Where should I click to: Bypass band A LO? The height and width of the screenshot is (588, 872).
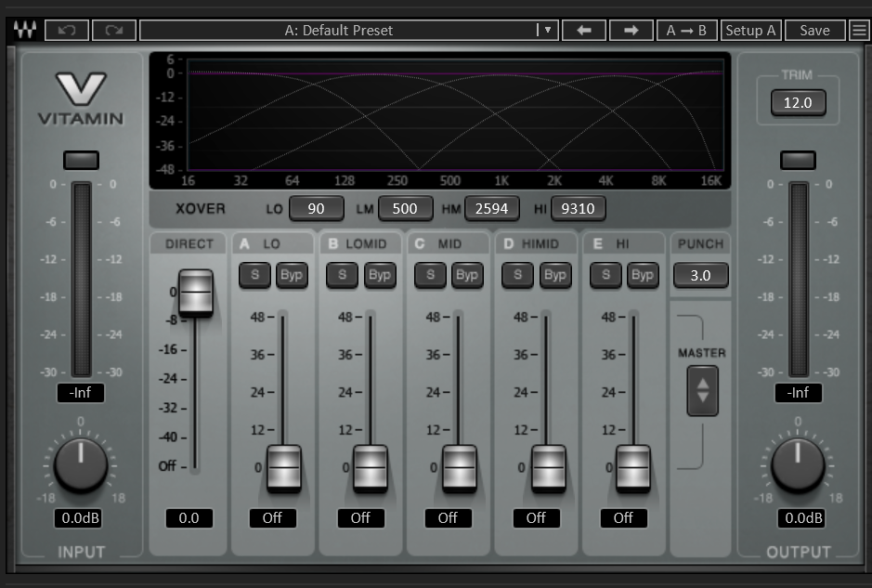pos(292,275)
